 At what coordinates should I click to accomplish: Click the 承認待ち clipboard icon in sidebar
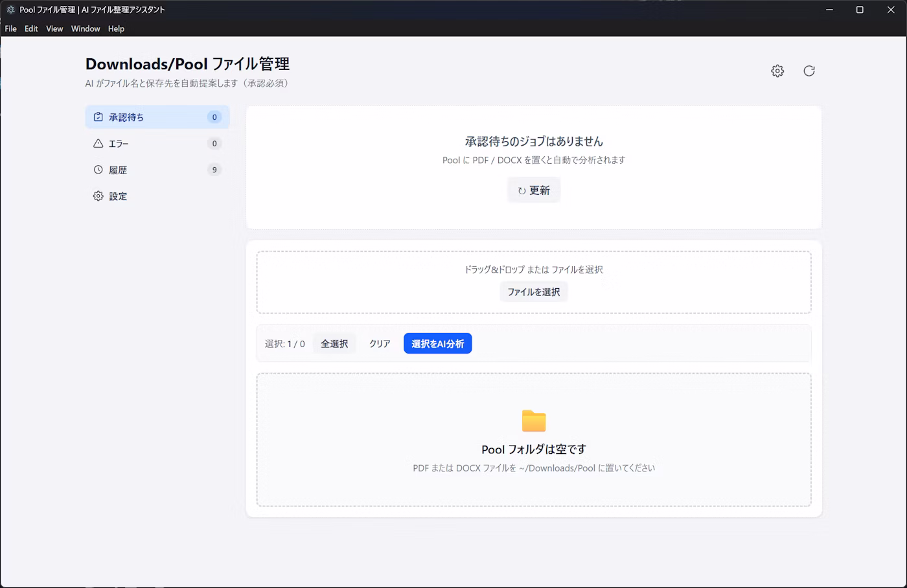[x=98, y=117]
